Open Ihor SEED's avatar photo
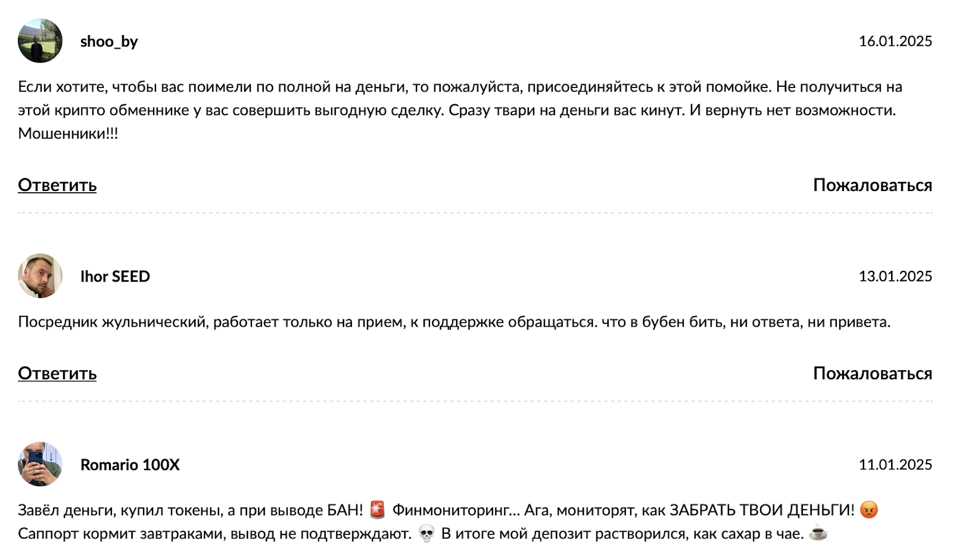The image size is (953, 560). click(40, 276)
